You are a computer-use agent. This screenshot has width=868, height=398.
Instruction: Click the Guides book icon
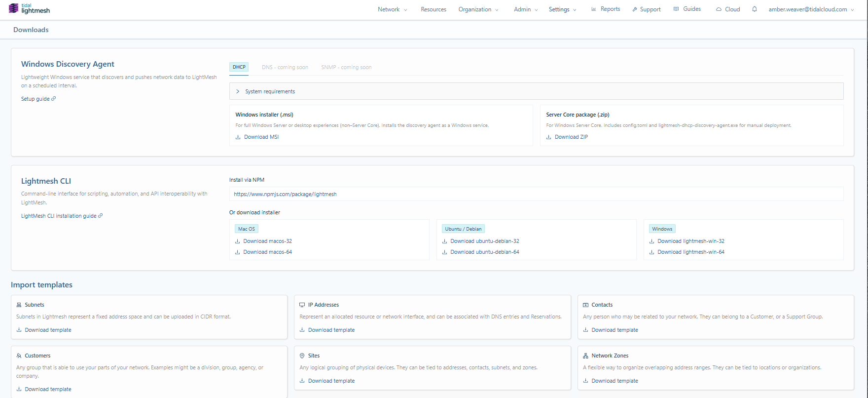[676, 9]
